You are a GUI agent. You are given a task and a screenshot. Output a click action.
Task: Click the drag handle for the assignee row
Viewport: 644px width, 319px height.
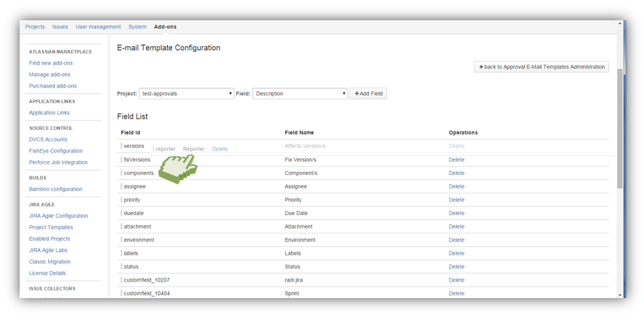pos(121,186)
